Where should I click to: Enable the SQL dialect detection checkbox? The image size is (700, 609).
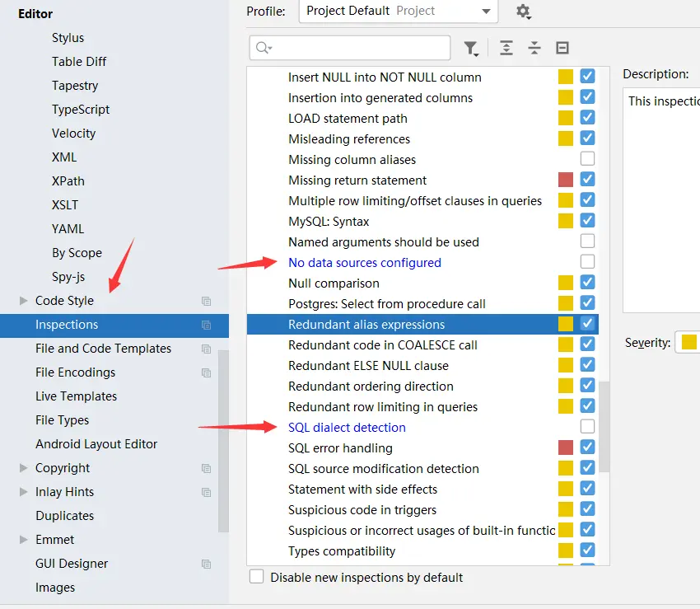click(587, 427)
